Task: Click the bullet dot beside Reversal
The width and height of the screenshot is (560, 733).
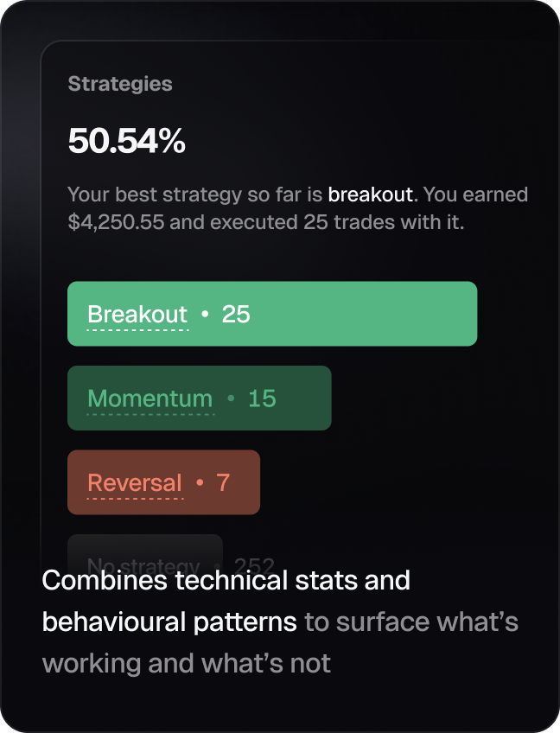Action: (x=200, y=482)
